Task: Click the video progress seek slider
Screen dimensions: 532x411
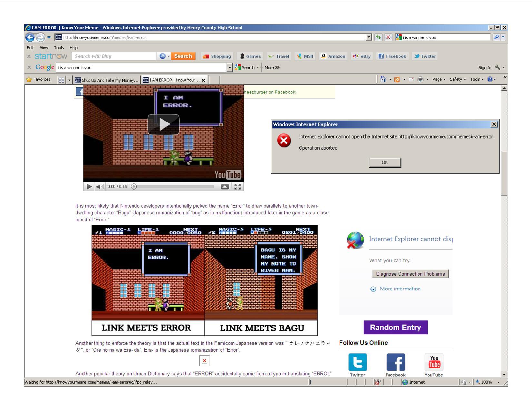Action: point(174,187)
